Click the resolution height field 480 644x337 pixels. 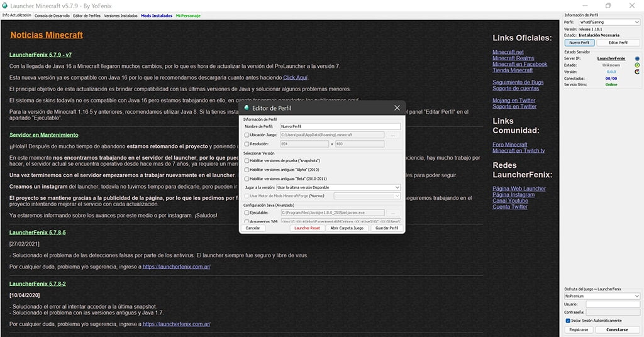(x=360, y=144)
